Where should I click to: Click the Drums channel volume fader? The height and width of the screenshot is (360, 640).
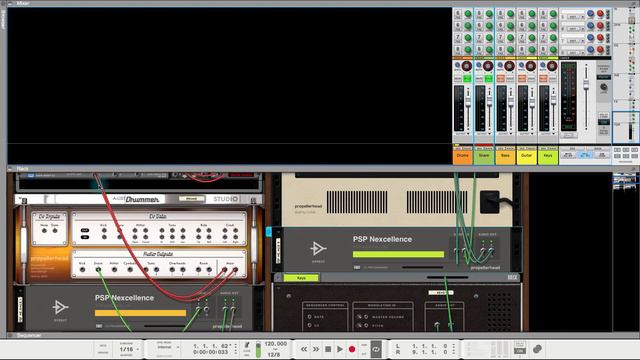468,101
